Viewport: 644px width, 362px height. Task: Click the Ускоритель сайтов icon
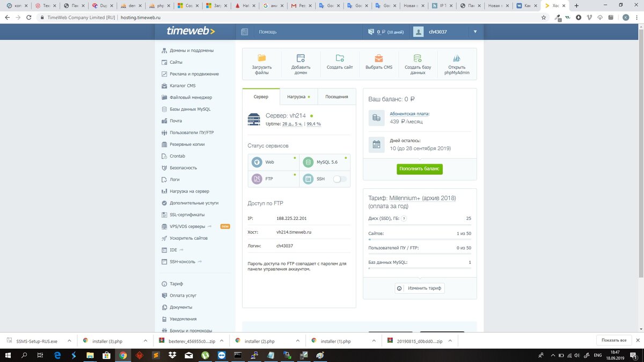(x=165, y=238)
